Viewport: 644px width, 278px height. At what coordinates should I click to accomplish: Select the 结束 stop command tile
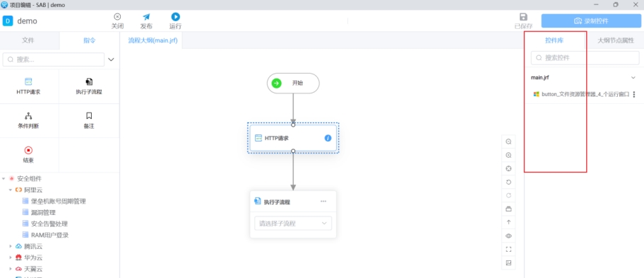[28, 155]
